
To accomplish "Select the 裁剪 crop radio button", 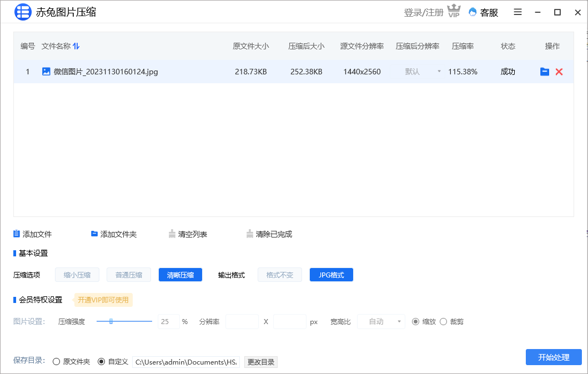I will tap(443, 321).
